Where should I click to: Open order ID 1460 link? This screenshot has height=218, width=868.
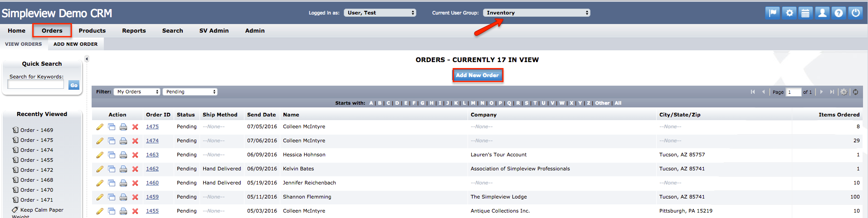pos(152,183)
